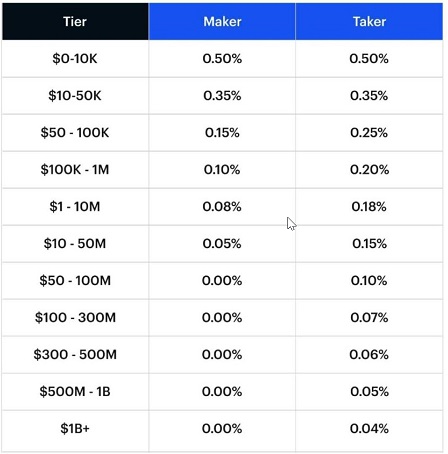Select the $0-10K tier cell
The width and height of the screenshot is (448, 454).
[75, 59]
